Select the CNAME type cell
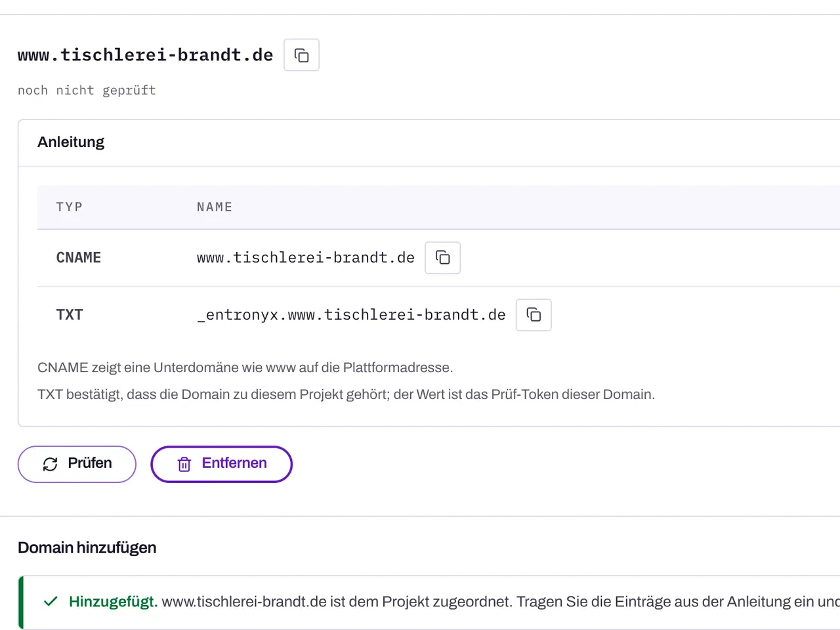Image resolution: width=840 pixels, height=630 pixels. tap(79, 258)
